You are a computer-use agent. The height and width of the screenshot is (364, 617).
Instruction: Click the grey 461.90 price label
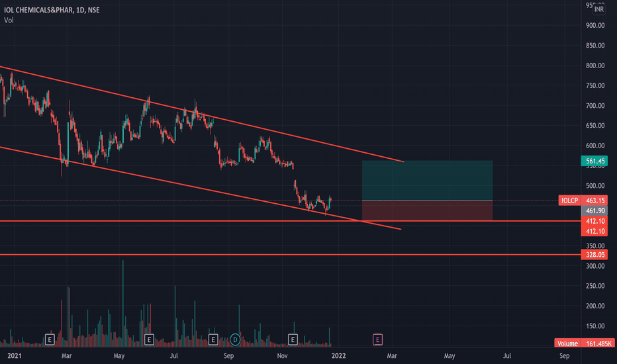point(594,211)
